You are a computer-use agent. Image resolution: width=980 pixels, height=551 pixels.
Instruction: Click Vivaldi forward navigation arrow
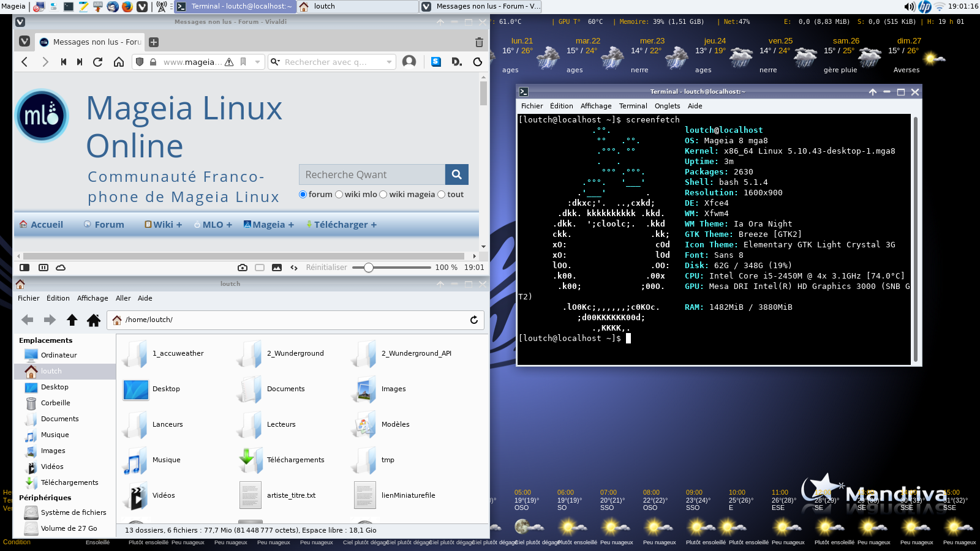tap(45, 62)
